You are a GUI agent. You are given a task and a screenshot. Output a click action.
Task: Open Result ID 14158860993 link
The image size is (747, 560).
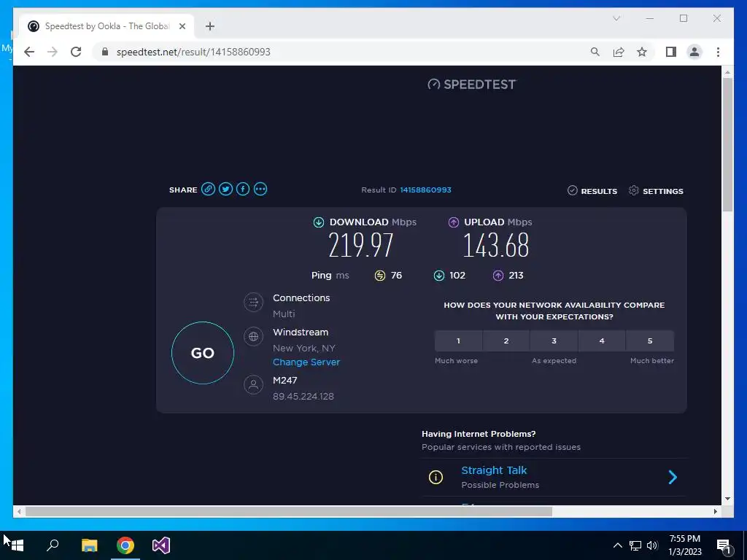pyautogui.click(x=425, y=190)
